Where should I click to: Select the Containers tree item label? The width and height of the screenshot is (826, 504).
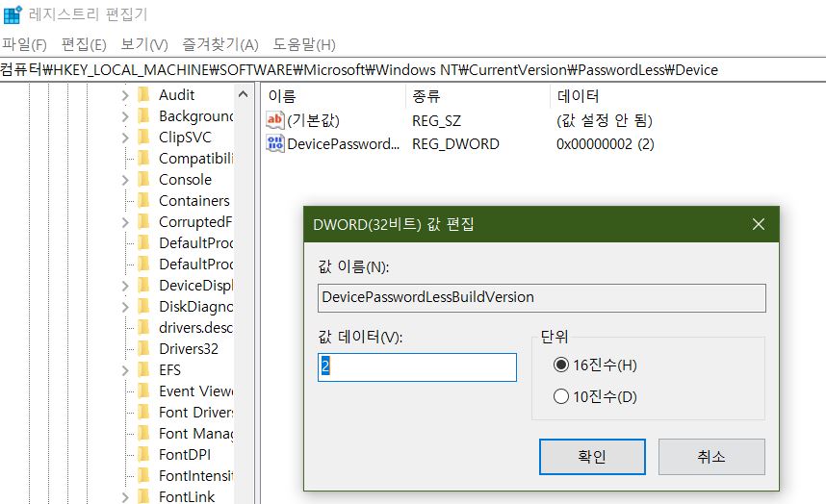[x=194, y=200]
